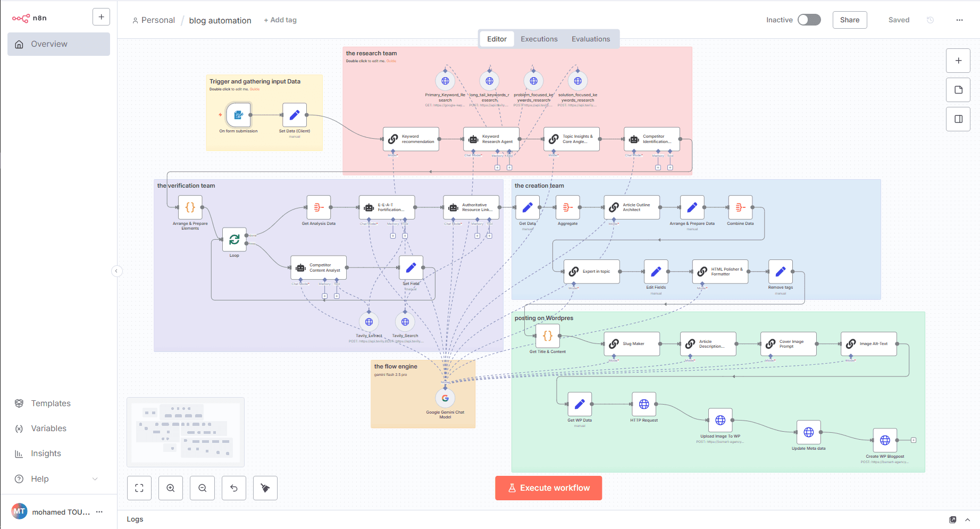
Task: Switch to the Evaluations tab
Action: pos(590,39)
